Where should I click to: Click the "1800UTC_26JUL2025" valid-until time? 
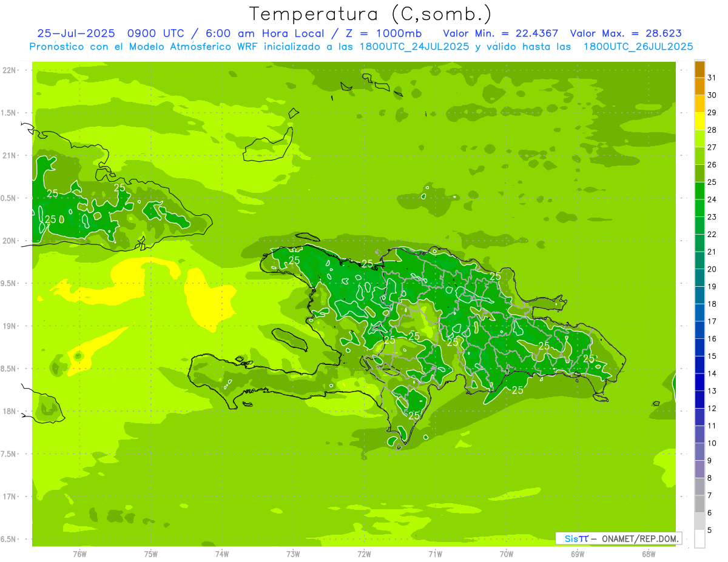tap(638, 47)
